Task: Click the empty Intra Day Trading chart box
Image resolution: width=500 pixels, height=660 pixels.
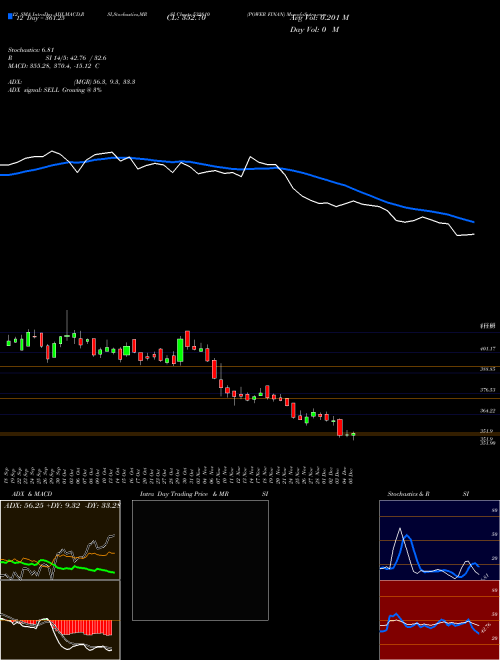Action: 200,560
